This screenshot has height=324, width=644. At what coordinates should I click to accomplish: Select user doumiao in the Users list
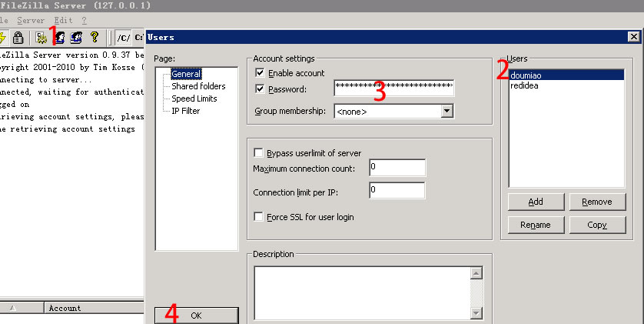[x=566, y=75]
